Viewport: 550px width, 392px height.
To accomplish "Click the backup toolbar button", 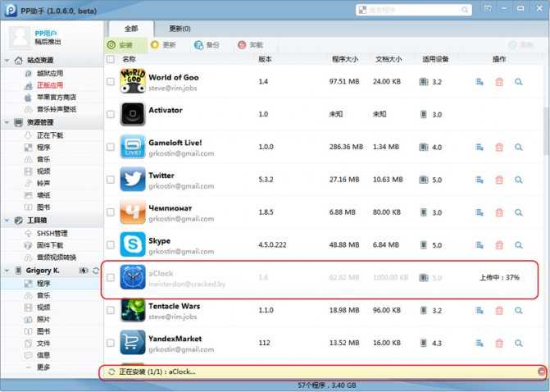I will pos(207,45).
